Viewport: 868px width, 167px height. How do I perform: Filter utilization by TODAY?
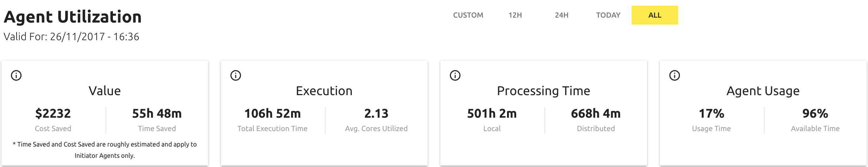pos(608,15)
